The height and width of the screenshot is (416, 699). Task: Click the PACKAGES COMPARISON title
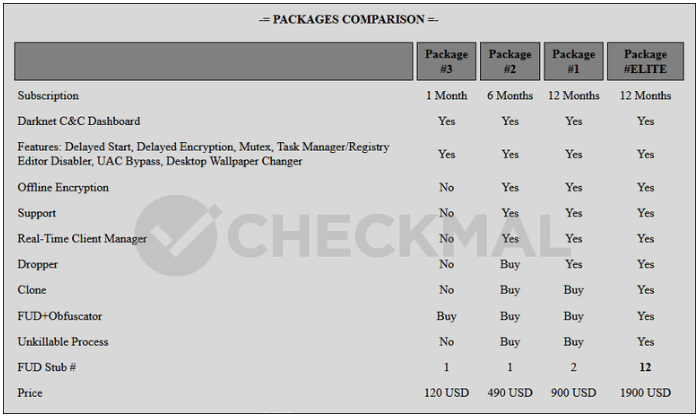[x=349, y=19]
